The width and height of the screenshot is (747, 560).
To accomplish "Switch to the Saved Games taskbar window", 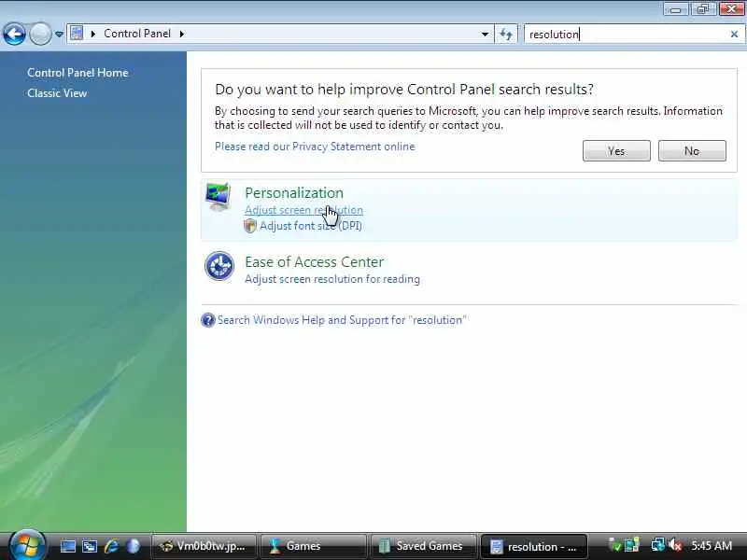I will pos(423,546).
